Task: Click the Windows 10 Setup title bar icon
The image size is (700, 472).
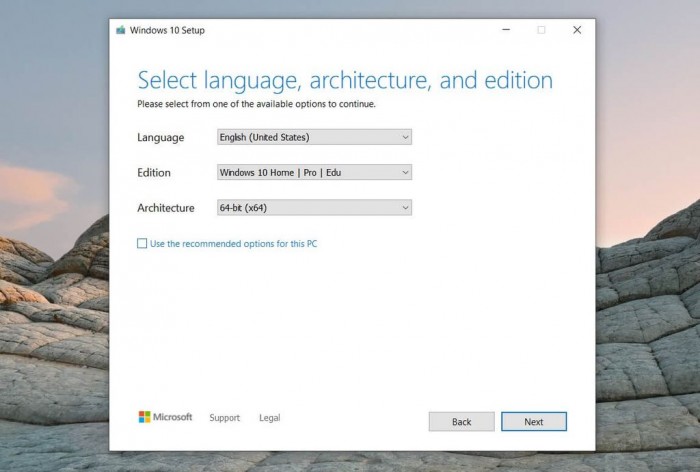Action: pos(121,30)
